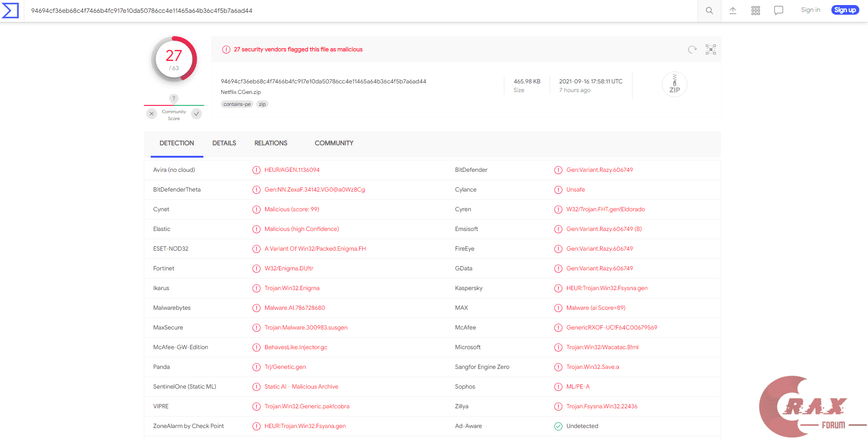Open the upload file icon
This screenshot has height=439, width=868.
point(733,11)
